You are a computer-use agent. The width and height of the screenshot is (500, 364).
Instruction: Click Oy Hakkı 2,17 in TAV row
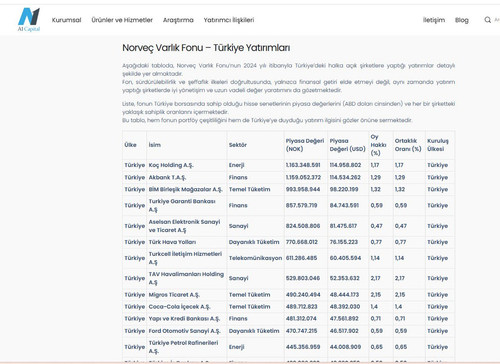pyautogui.click(x=375, y=278)
